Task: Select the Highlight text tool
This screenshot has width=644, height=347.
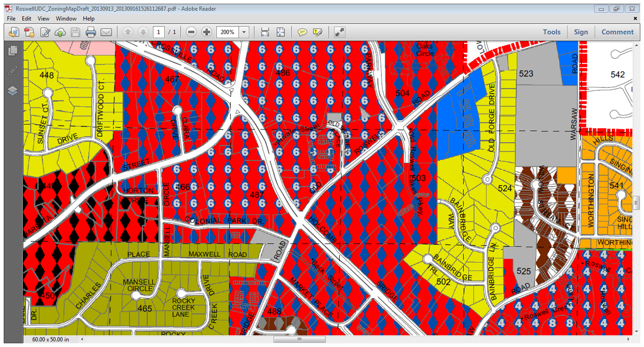Action: pos(318,32)
